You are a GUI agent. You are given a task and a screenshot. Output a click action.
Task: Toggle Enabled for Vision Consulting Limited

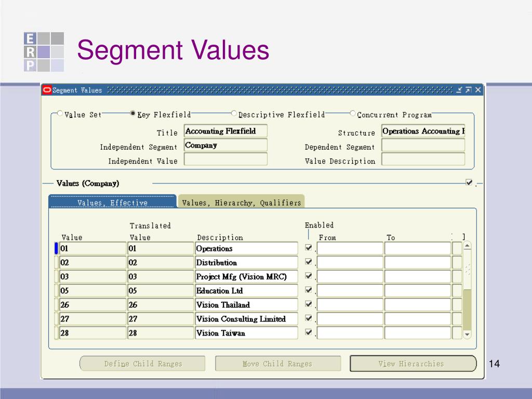(309, 318)
